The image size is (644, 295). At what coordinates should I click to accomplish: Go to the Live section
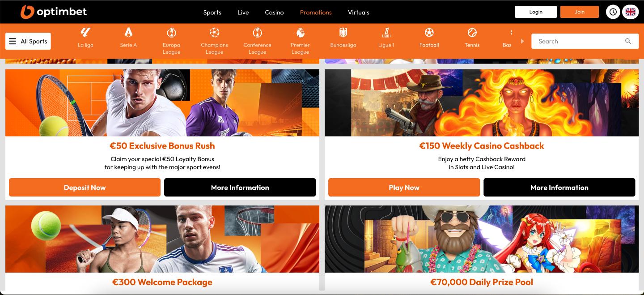(243, 12)
